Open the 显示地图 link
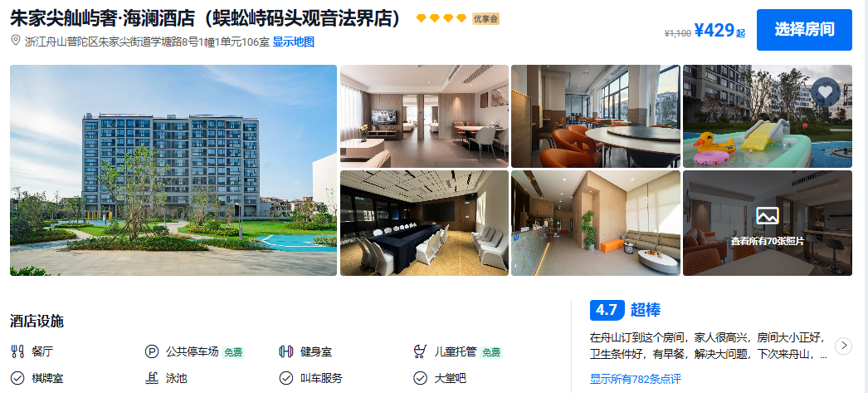Image resolution: width=868 pixels, height=393 pixels. (x=294, y=42)
